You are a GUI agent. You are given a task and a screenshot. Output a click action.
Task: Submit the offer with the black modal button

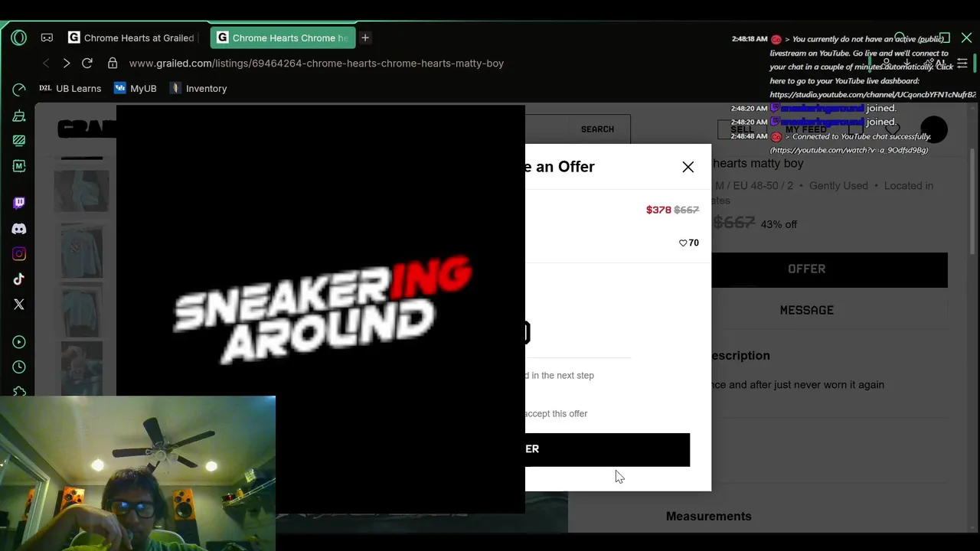tap(607, 449)
